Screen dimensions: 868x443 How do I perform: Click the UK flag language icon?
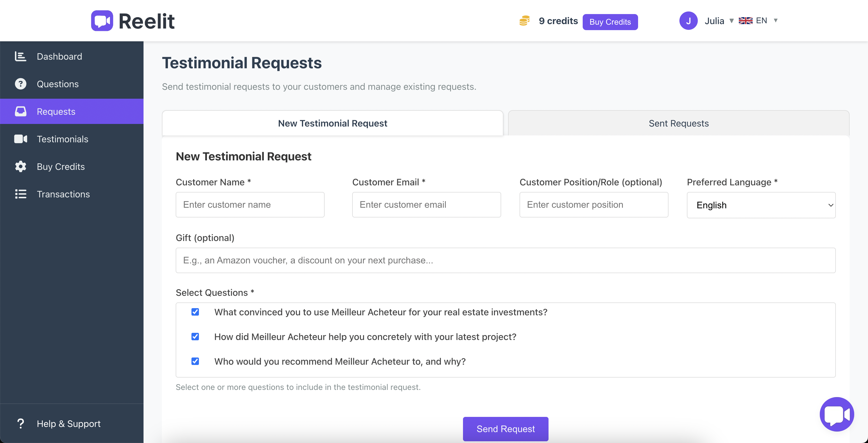745,21
